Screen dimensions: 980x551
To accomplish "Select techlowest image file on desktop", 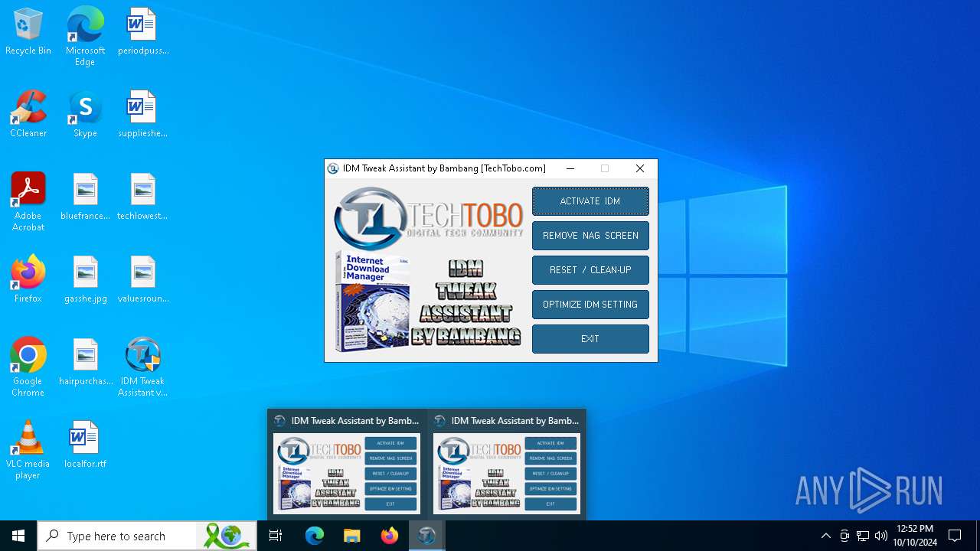I will [142, 197].
